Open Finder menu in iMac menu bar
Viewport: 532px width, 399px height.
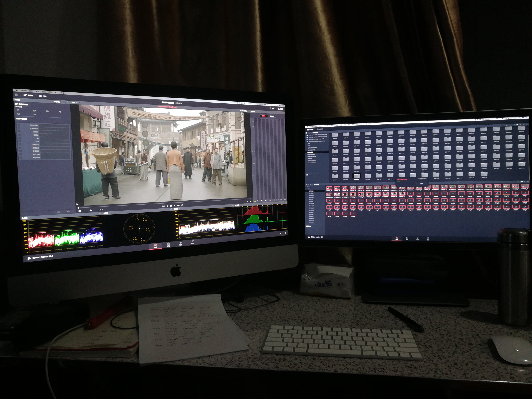23,91
